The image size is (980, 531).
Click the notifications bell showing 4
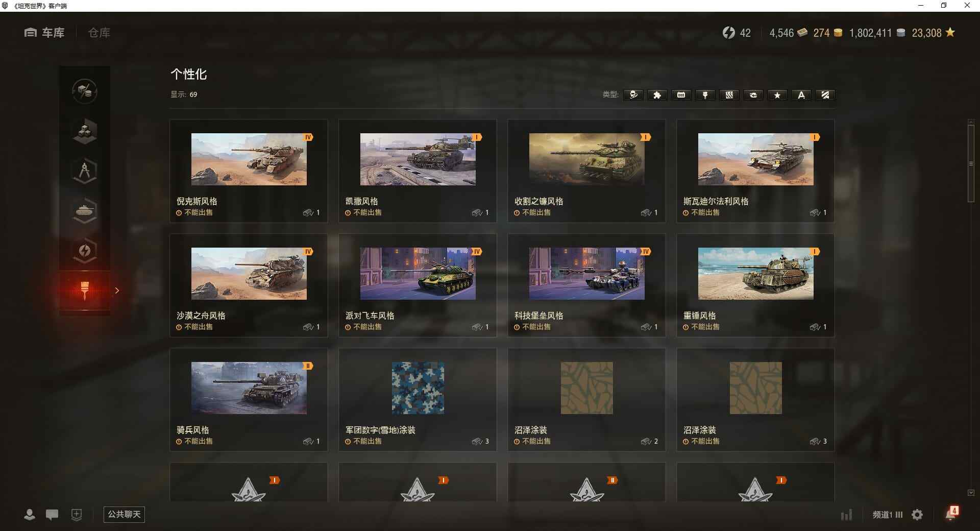950,515
